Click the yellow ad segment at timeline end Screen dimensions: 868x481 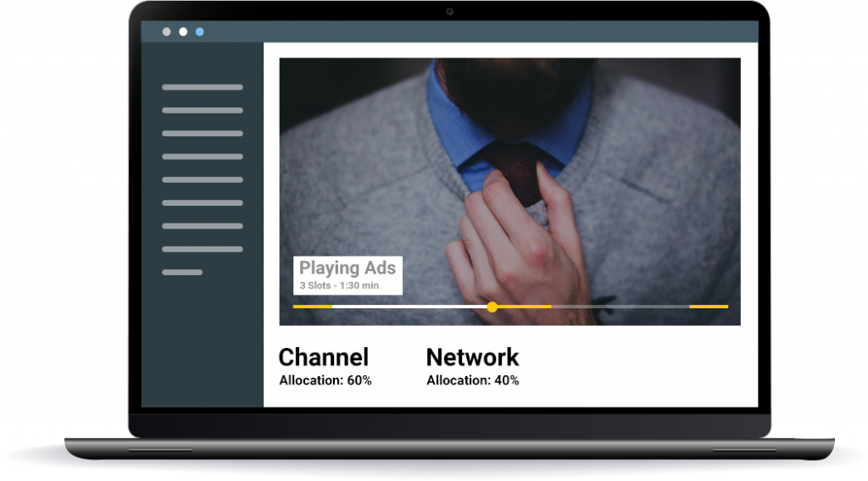coord(709,307)
